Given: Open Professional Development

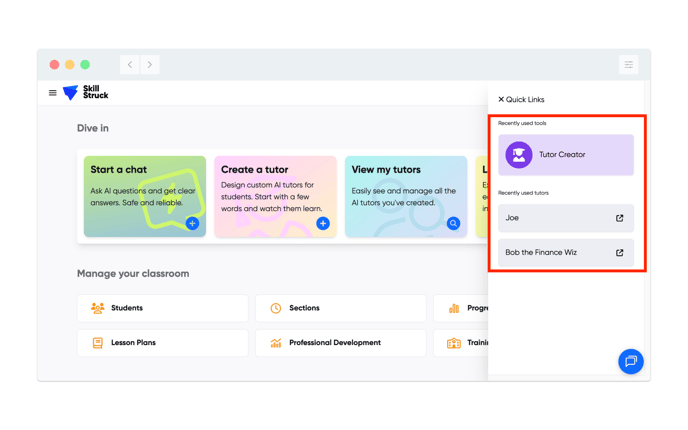Looking at the screenshot, I should [x=340, y=343].
